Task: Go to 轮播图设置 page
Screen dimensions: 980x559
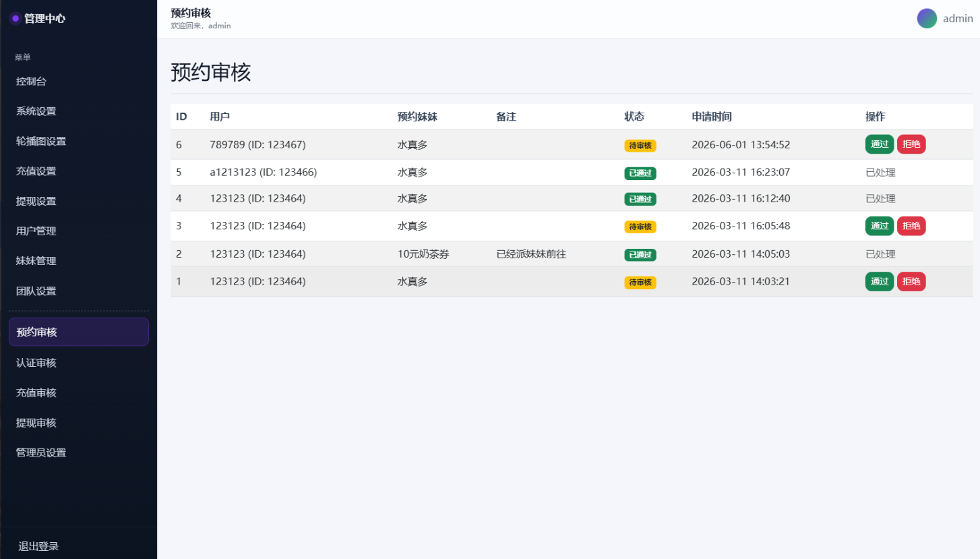Action: pos(79,142)
